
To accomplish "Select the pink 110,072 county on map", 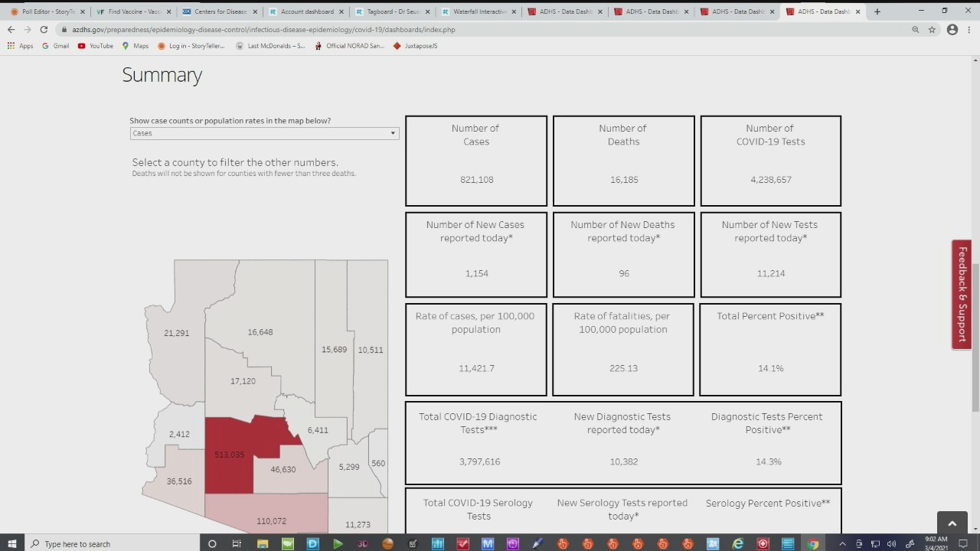I will 268,513.
